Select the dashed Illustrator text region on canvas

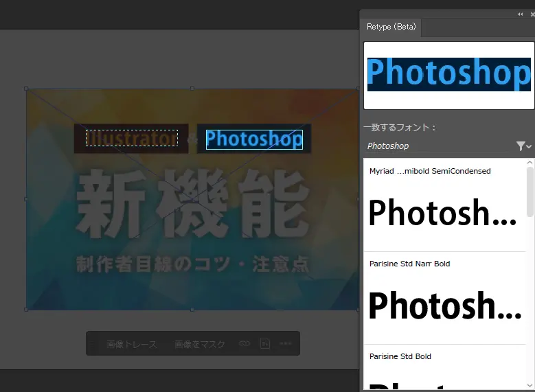tap(132, 138)
